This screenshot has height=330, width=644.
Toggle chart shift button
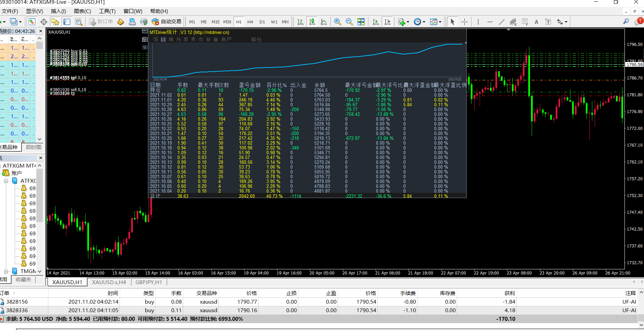coord(387,22)
